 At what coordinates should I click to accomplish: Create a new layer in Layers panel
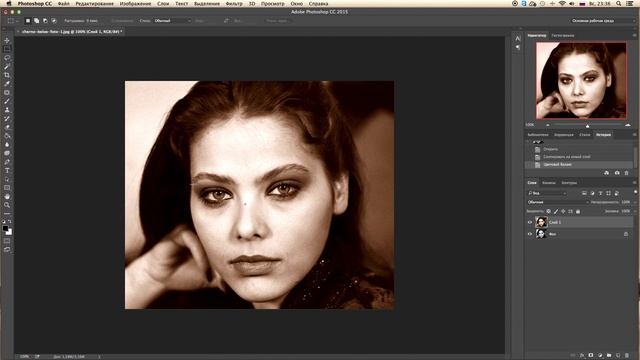click(618, 356)
